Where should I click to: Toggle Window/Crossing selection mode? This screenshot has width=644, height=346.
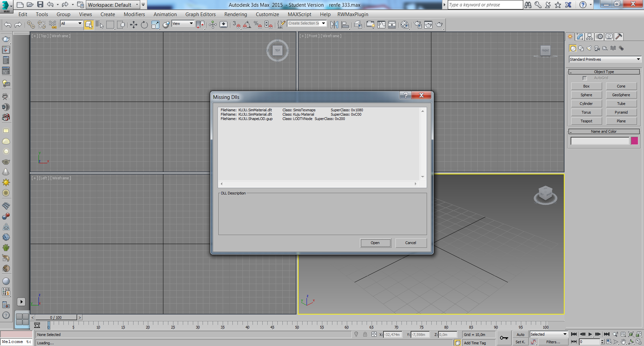(x=121, y=24)
